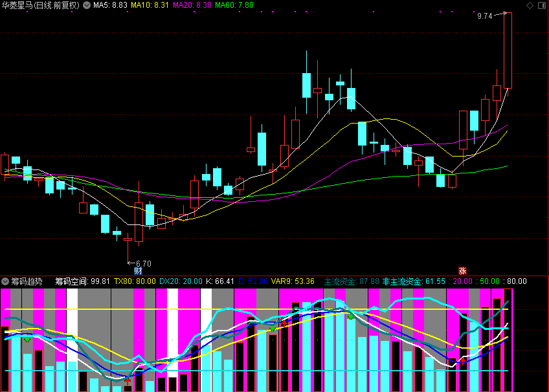Screen dimensions: 549x392
Task: Click the D: 52.86 value
Action: click(x=252, y=281)
